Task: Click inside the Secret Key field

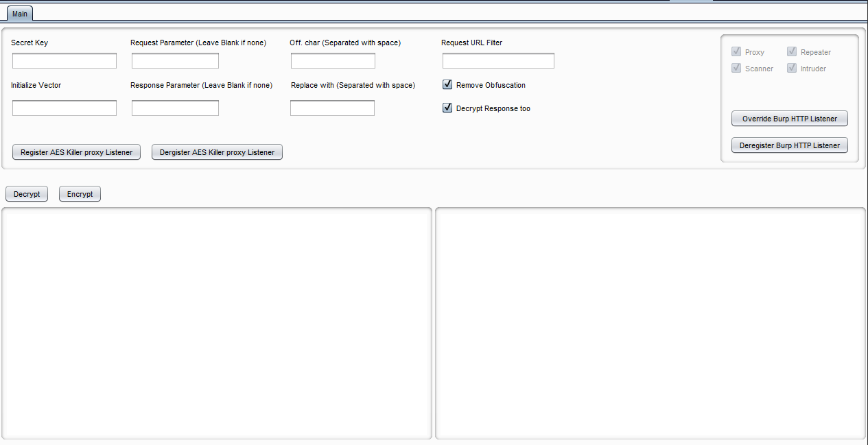Action: pyautogui.click(x=64, y=60)
